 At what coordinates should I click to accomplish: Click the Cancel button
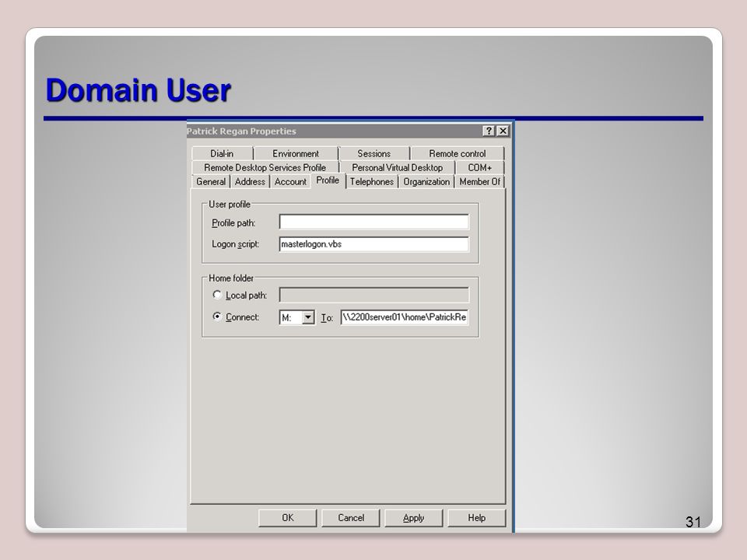pos(351,518)
